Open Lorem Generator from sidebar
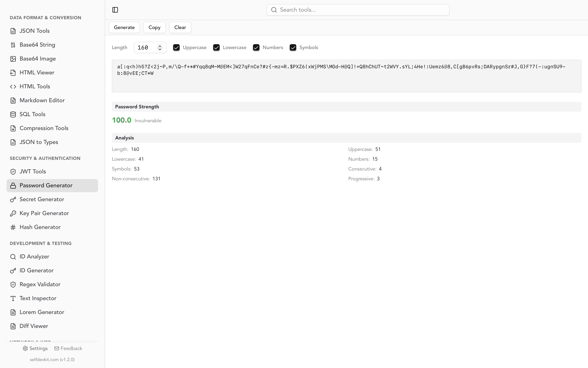 tap(52, 312)
